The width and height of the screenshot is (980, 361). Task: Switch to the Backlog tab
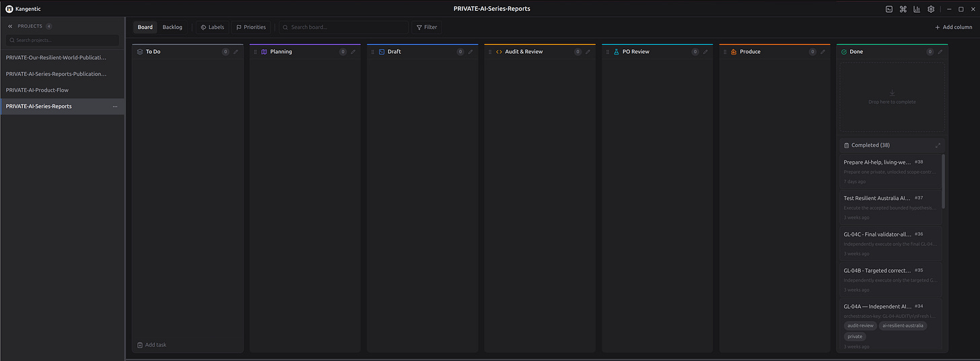172,27
